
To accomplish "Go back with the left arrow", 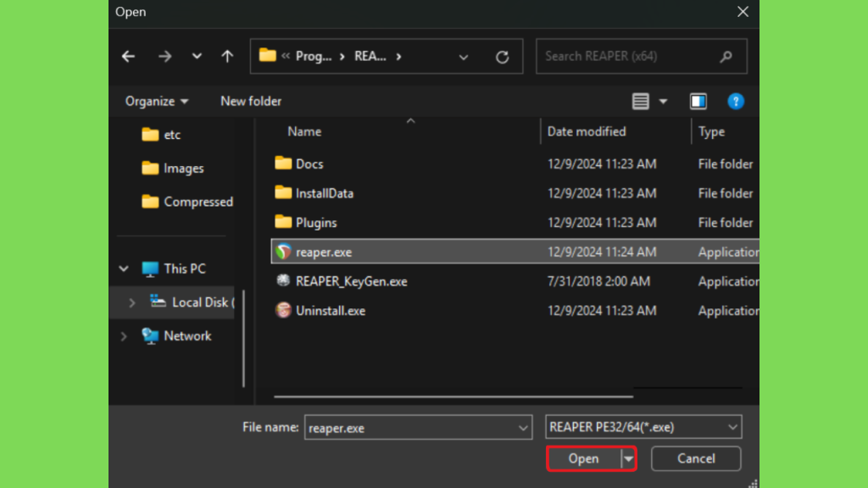I will click(x=129, y=57).
